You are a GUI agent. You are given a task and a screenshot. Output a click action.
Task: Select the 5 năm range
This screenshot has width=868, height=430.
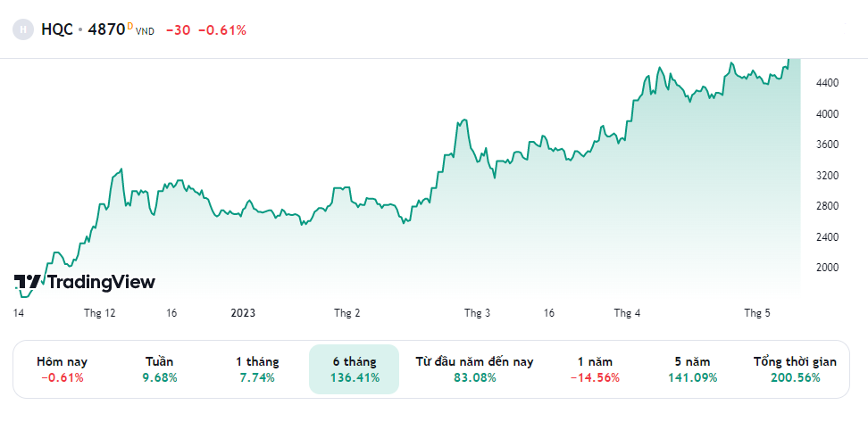tap(692, 369)
